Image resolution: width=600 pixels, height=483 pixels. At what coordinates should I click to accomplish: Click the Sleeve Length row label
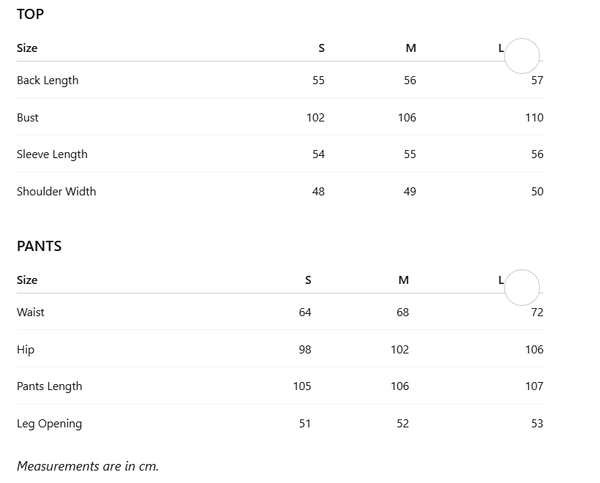coord(52,154)
